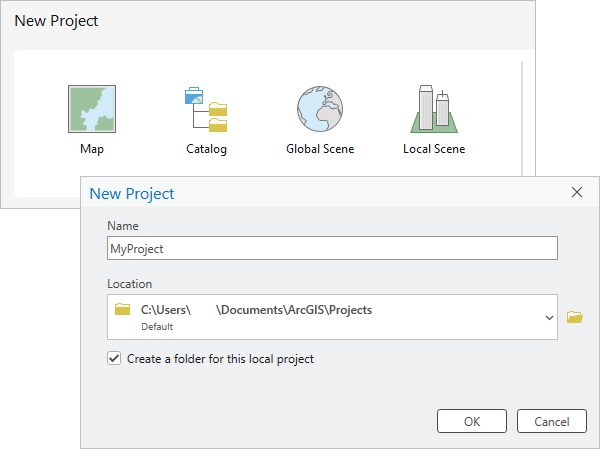Browse for a project location folder
The image size is (600, 449).
[574, 317]
